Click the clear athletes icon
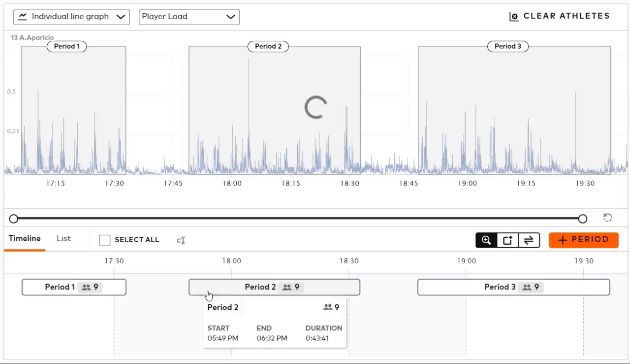 point(513,17)
